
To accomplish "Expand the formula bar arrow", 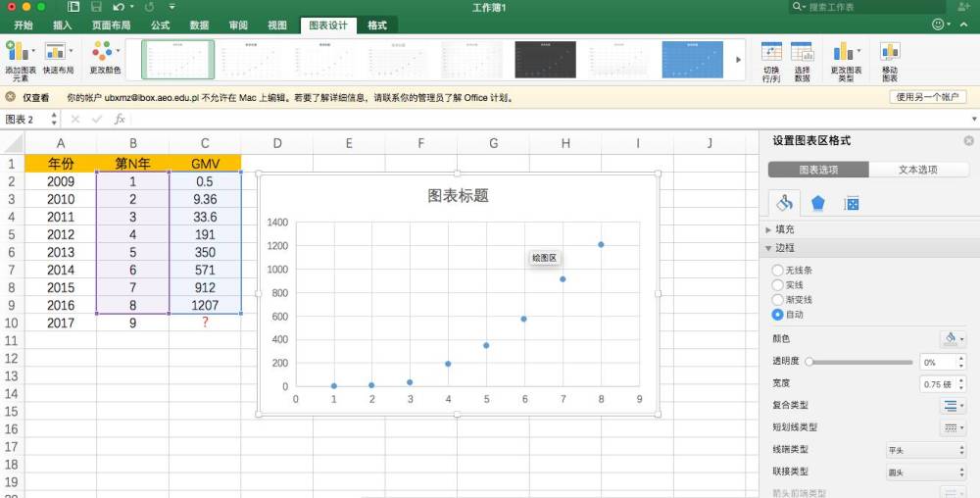I will (x=974, y=119).
